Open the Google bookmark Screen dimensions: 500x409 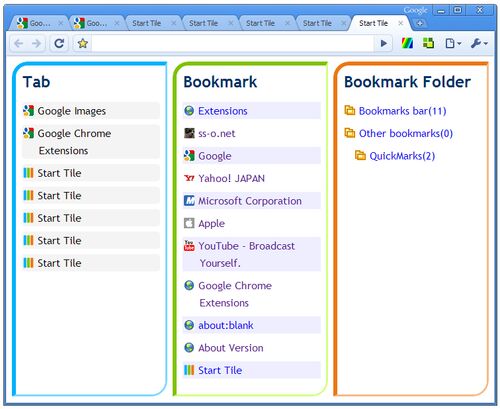tap(252, 156)
